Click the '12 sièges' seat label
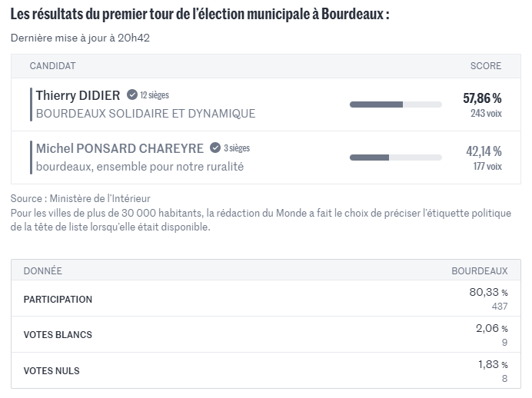 154,95
